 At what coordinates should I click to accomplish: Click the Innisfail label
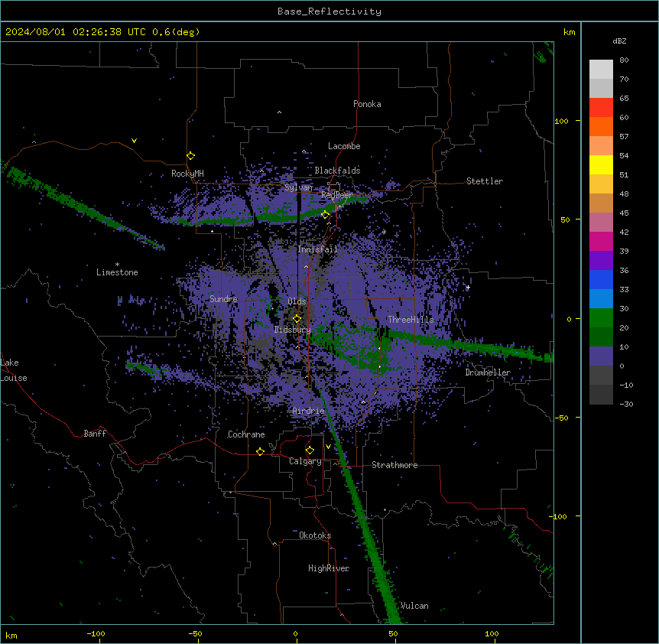[x=317, y=249]
